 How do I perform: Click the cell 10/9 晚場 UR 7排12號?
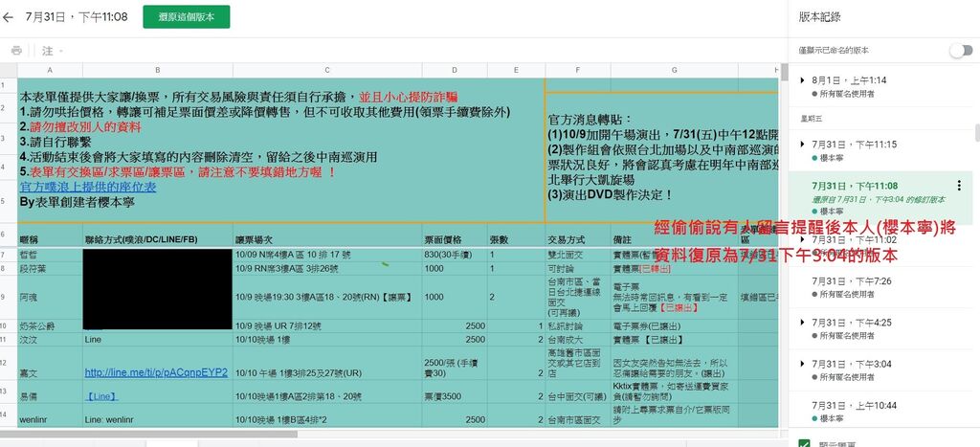click(327, 326)
